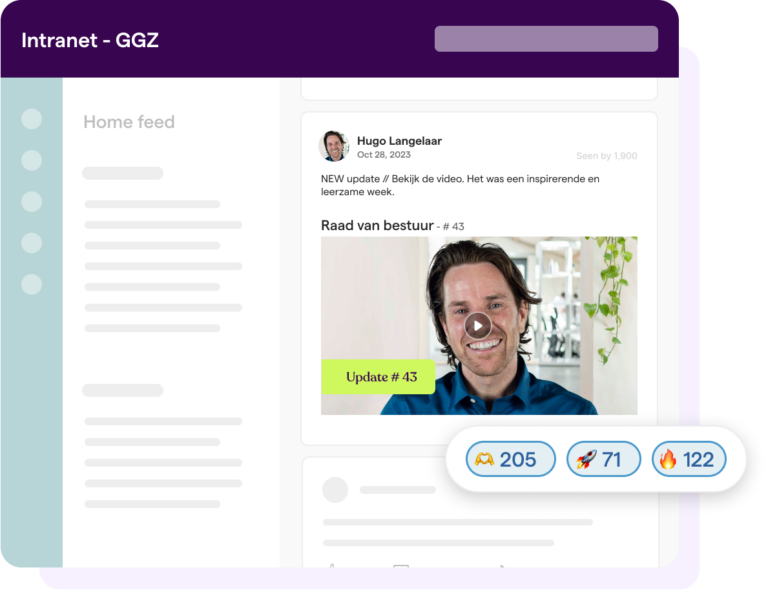Play the Raad van bestuur video
The width and height of the screenshot is (768, 614).
pyautogui.click(x=478, y=326)
